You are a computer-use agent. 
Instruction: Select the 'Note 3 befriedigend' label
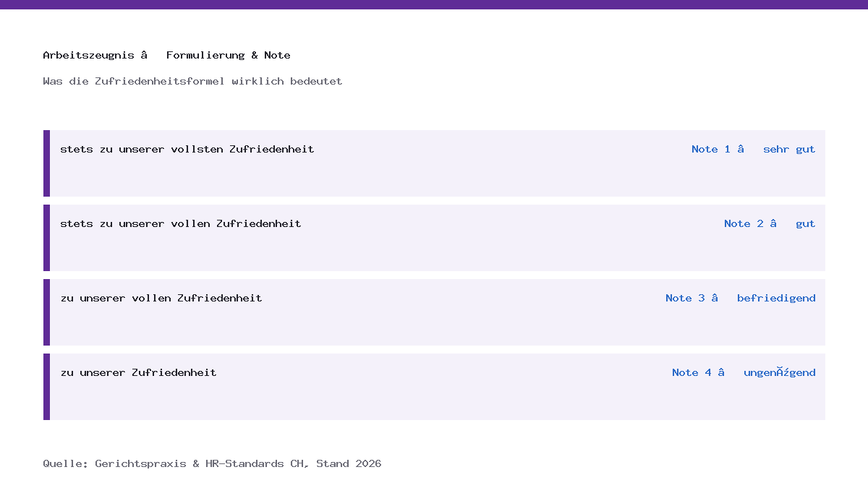click(741, 298)
